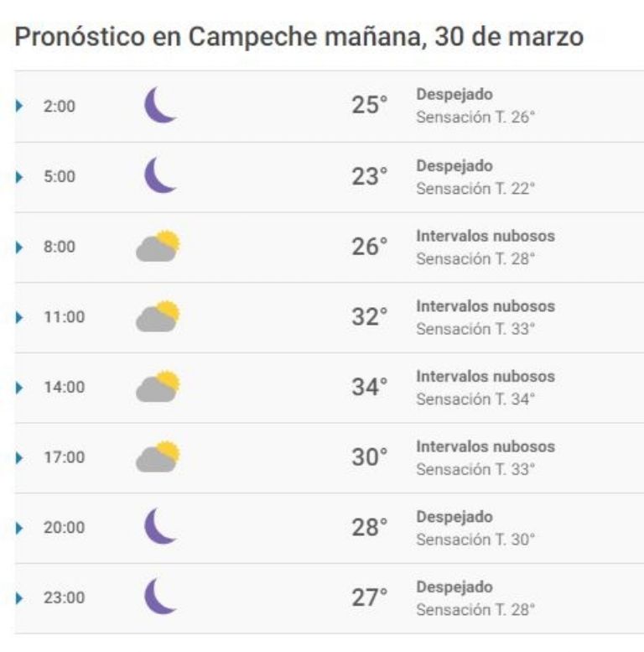The height and width of the screenshot is (652, 644).
Task: Expand the 14:00 forecast row arrow
Action: point(19,388)
